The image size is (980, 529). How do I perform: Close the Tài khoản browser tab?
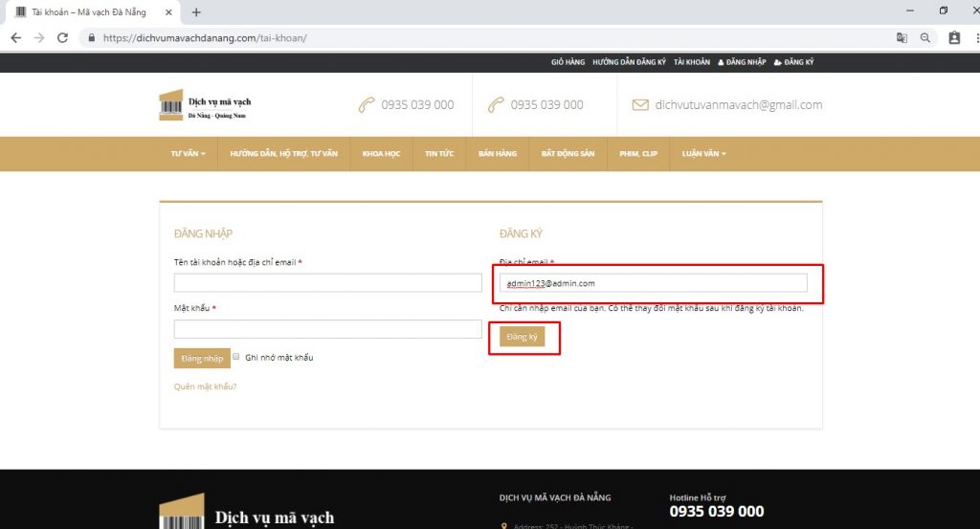168,12
